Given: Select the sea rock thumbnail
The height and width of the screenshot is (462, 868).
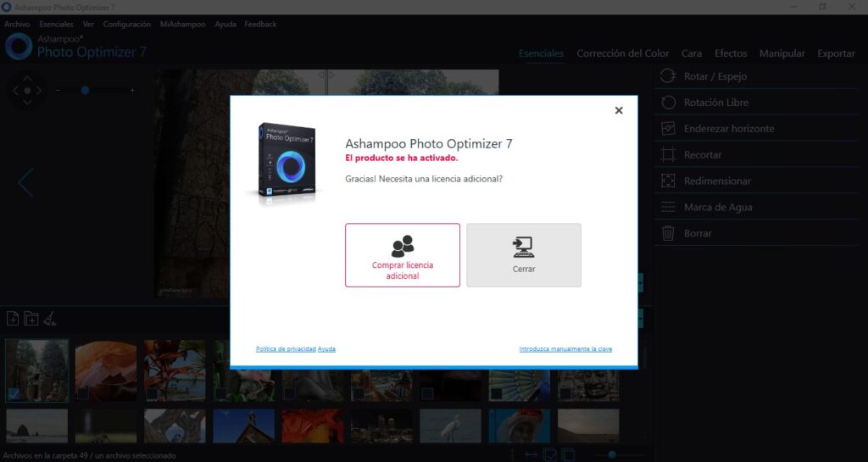Looking at the screenshot, I should (37, 426).
